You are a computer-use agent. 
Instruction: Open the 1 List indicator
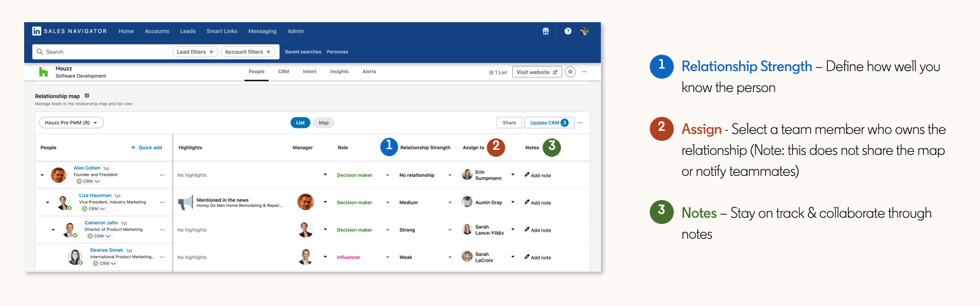pyautogui.click(x=498, y=72)
